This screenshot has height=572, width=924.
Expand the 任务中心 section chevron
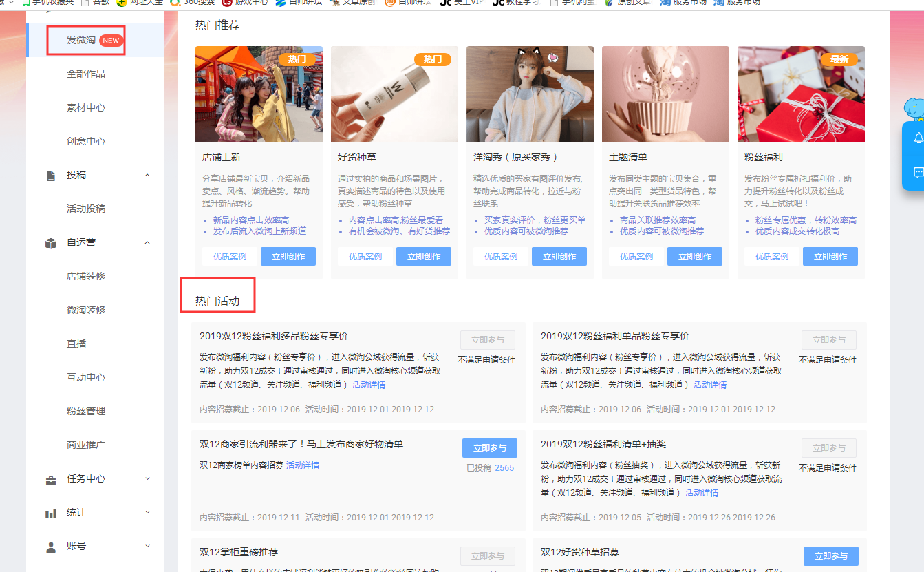pyautogui.click(x=147, y=479)
